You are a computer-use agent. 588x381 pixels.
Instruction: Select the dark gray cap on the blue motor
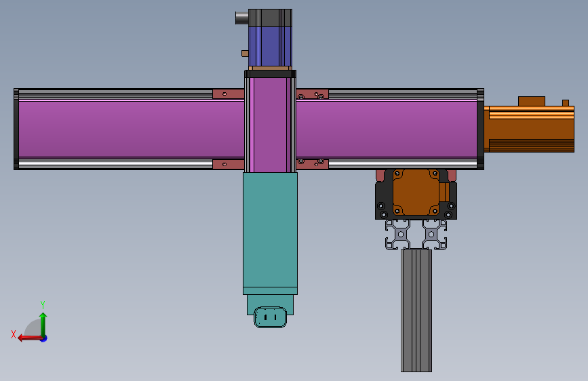tap(270, 18)
